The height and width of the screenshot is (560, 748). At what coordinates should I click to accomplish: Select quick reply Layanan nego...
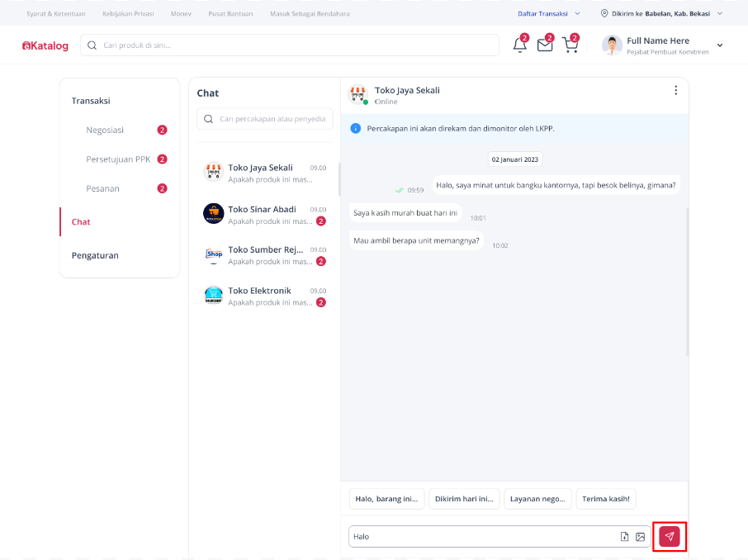click(x=537, y=499)
